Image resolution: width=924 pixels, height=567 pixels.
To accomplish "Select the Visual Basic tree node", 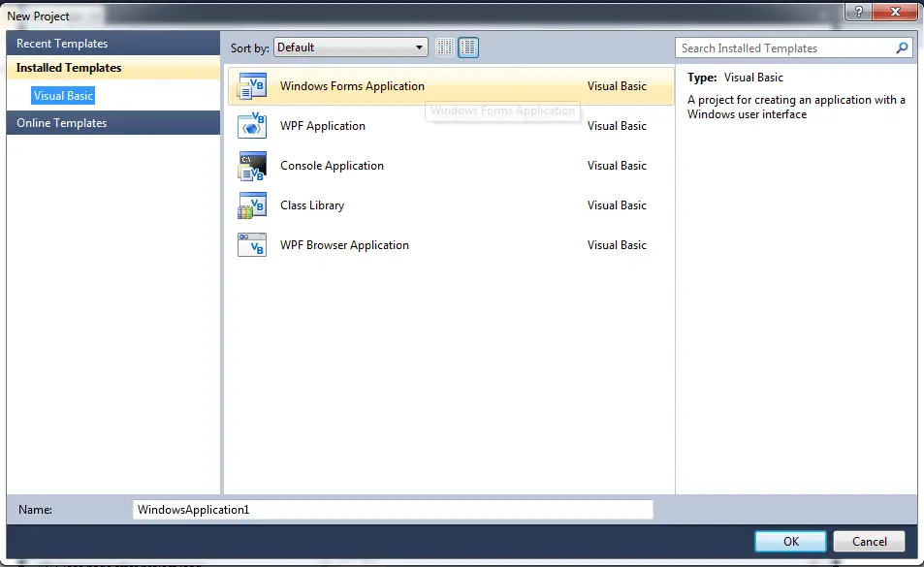I will coord(63,95).
